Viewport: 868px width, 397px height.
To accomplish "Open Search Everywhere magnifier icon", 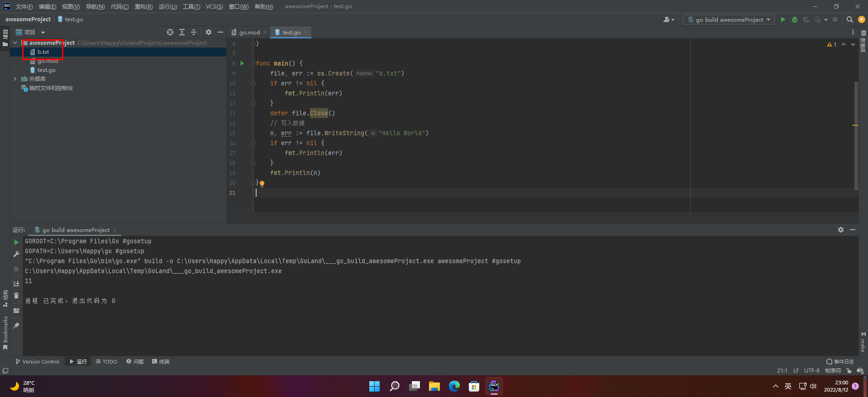I will [849, 19].
